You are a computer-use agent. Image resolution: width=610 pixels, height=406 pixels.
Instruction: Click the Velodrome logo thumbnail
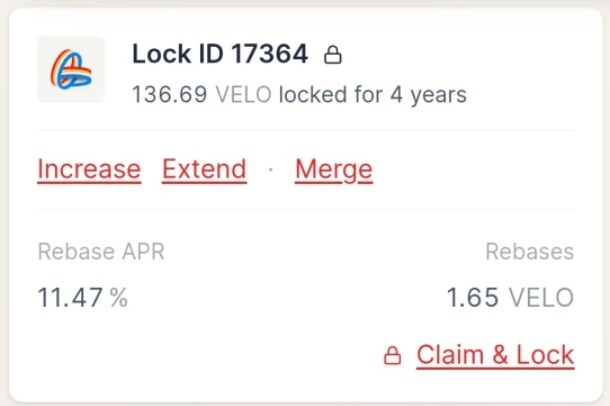(x=71, y=70)
